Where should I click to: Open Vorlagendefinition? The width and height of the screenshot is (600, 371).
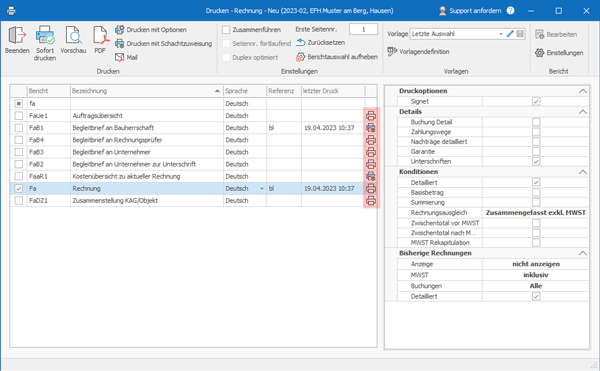click(x=418, y=52)
